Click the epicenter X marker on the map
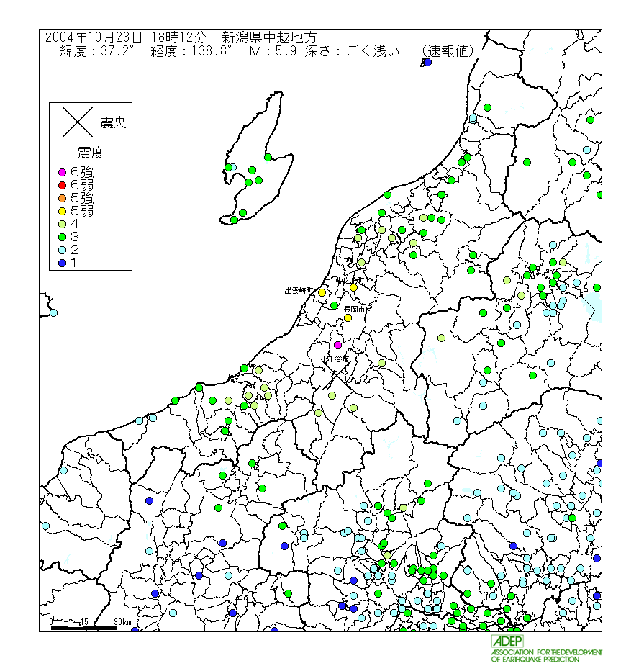The image size is (644, 666). pos(336,375)
